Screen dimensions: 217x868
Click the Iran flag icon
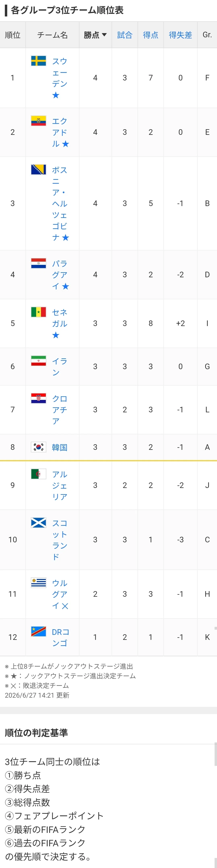38,361
